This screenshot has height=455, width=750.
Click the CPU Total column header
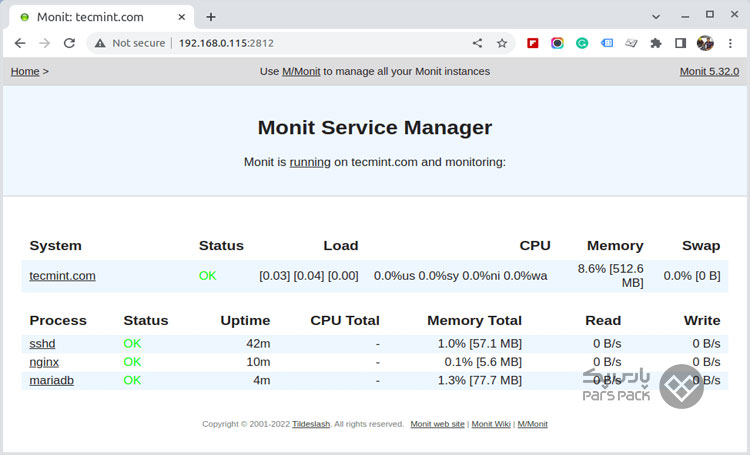coord(345,321)
